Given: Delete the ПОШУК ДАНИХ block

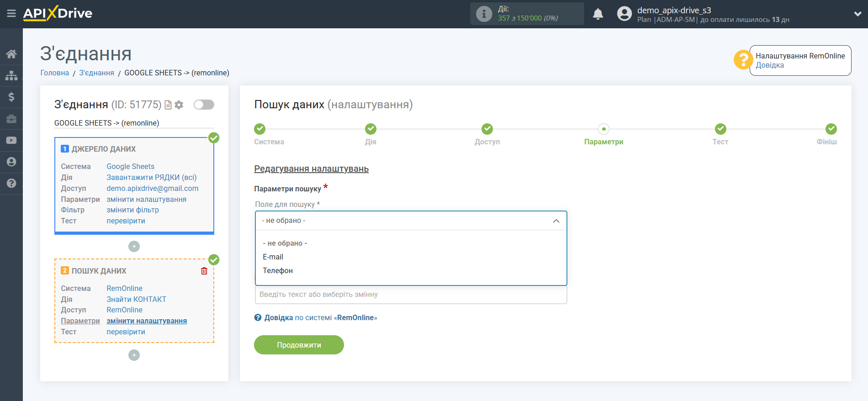Looking at the screenshot, I should pos(204,271).
